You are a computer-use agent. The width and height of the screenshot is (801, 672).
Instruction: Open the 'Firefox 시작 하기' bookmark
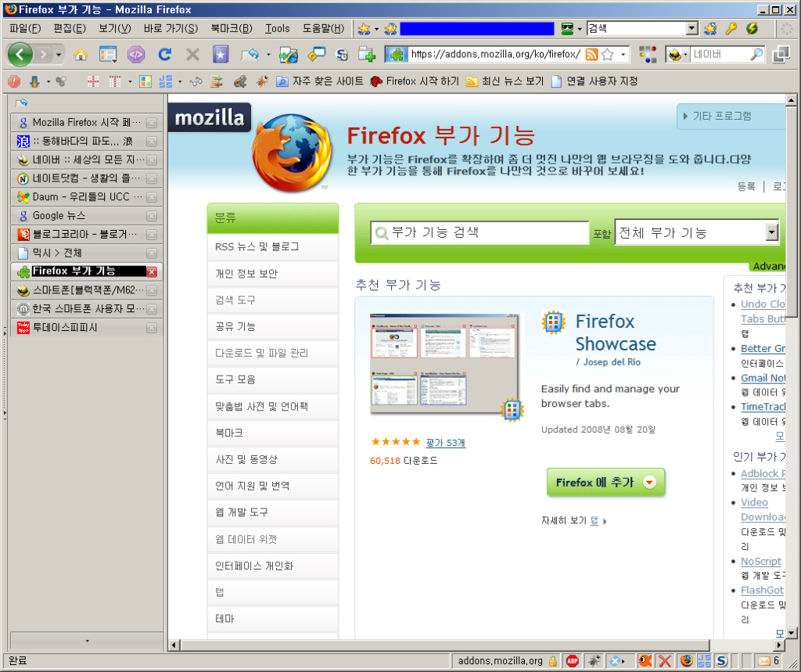(415, 81)
